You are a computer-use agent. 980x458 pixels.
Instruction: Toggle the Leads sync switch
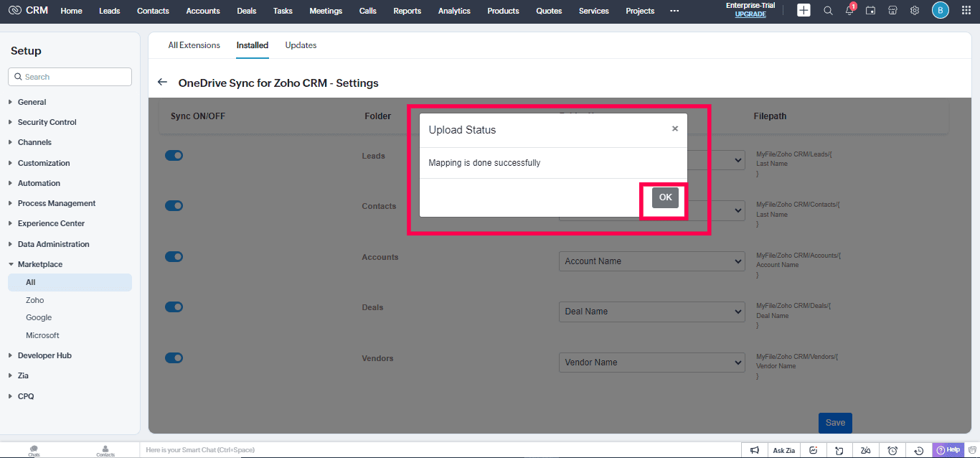[174, 155]
